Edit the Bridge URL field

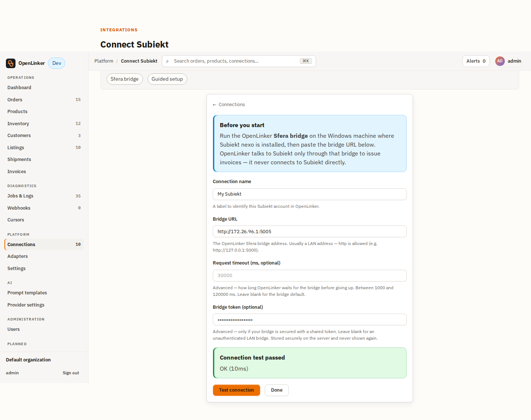pyautogui.click(x=310, y=231)
